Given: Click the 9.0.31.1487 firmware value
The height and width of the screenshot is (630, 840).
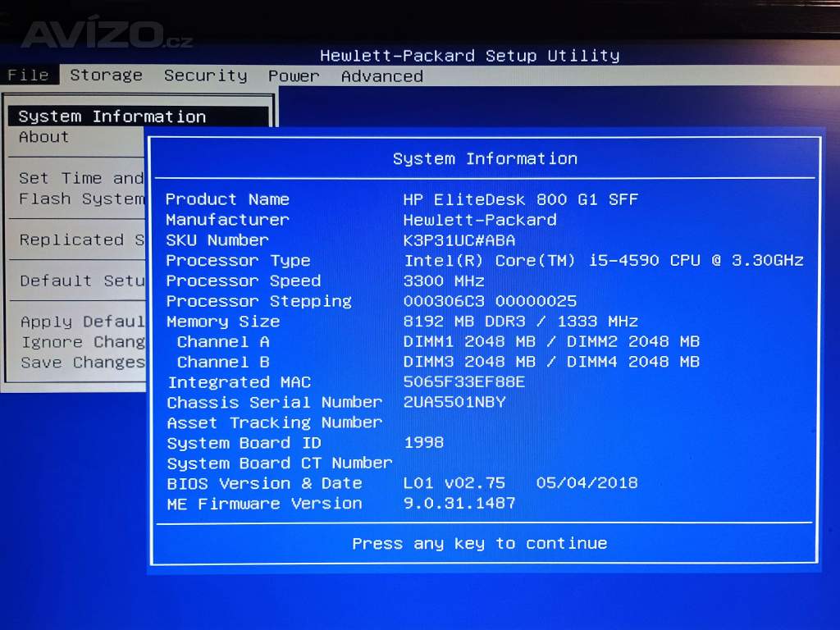Looking at the screenshot, I should pyautogui.click(x=459, y=503).
